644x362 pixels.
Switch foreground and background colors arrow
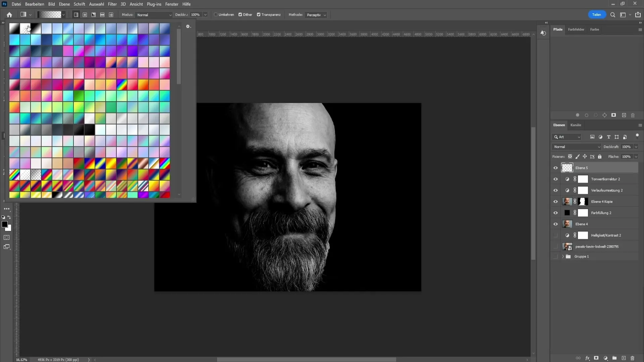[x=9, y=217]
